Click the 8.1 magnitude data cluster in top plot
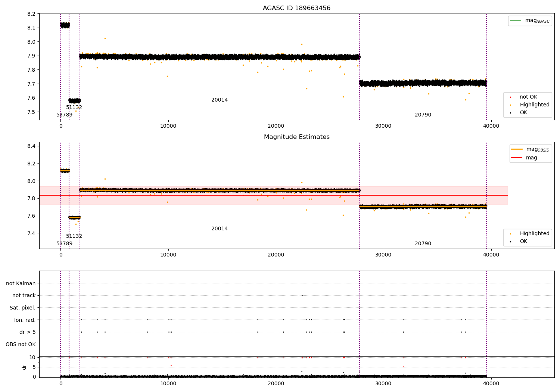The image size is (560, 392). click(65, 25)
